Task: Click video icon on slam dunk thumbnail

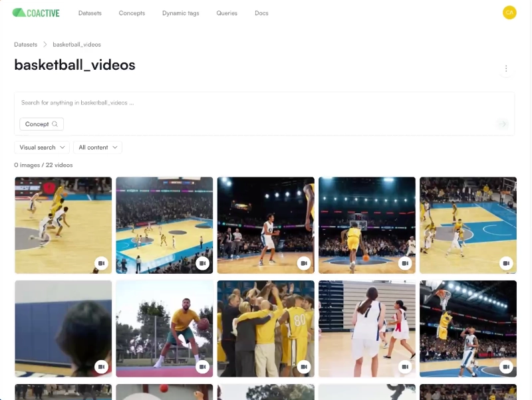Action: pyautogui.click(x=506, y=367)
